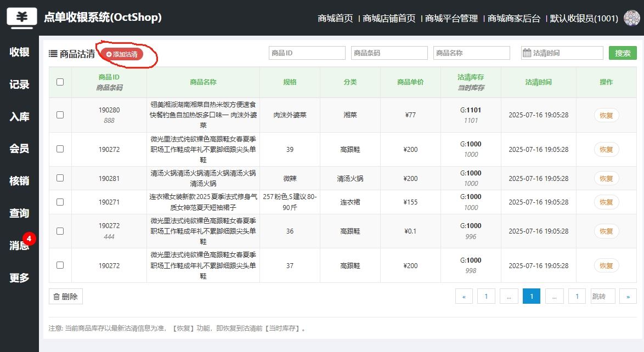Click the 删除 button below the table
Image resolution: width=644 pixels, height=352 pixels.
(66, 296)
